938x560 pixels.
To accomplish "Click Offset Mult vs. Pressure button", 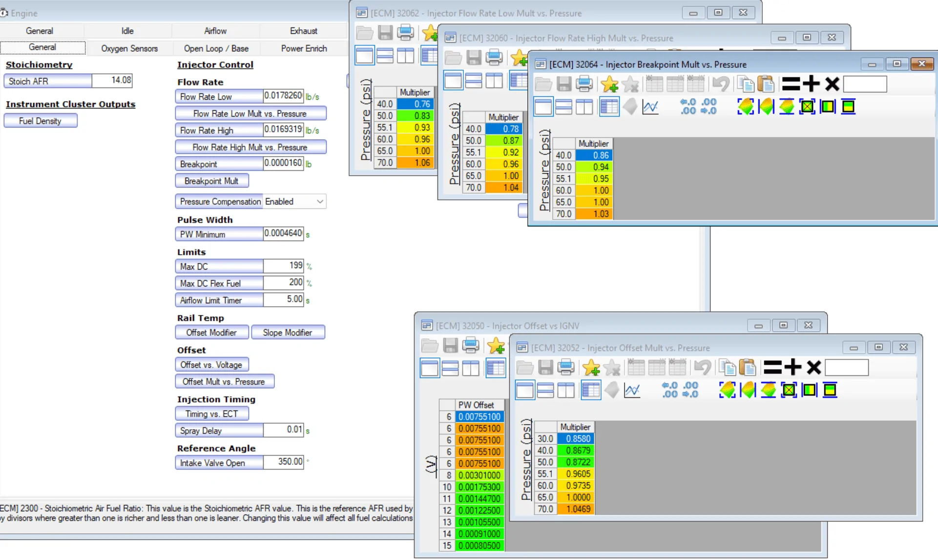I will pyautogui.click(x=224, y=381).
